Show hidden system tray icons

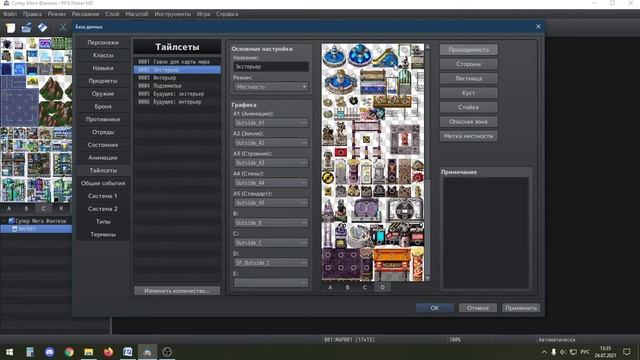[544, 352]
